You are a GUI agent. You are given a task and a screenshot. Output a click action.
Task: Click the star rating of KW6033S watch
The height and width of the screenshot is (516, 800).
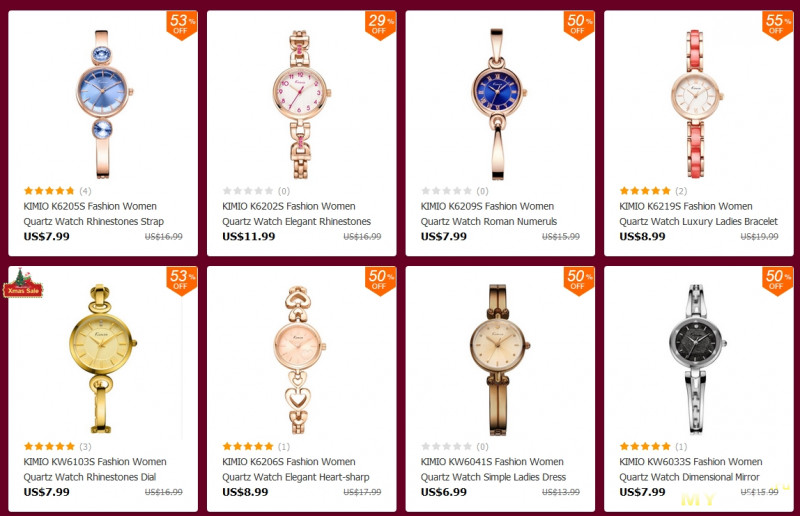(x=645, y=447)
